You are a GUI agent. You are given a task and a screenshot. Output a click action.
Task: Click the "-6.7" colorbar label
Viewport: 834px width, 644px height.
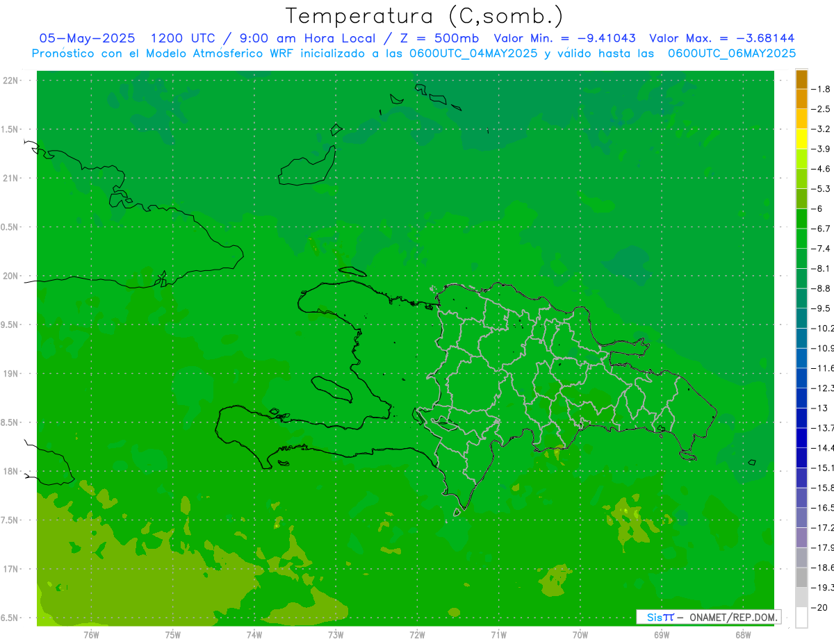(821, 229)
